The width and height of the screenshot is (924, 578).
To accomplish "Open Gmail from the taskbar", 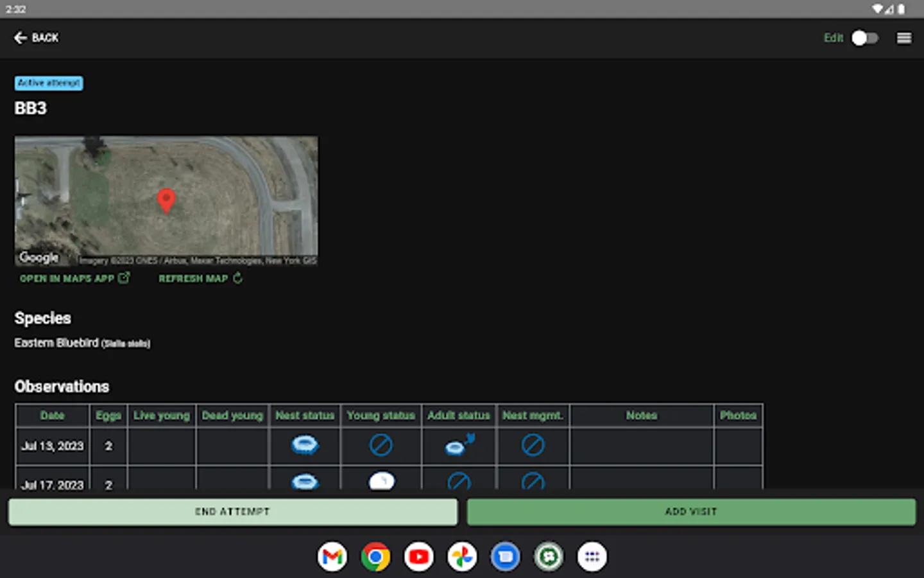I will coord(332,557).
